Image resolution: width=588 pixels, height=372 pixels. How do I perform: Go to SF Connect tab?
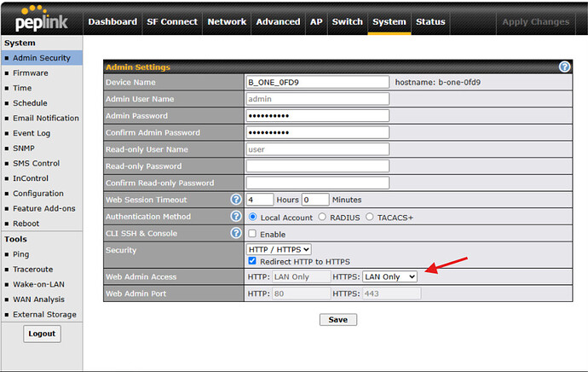[x=172, y=22]
